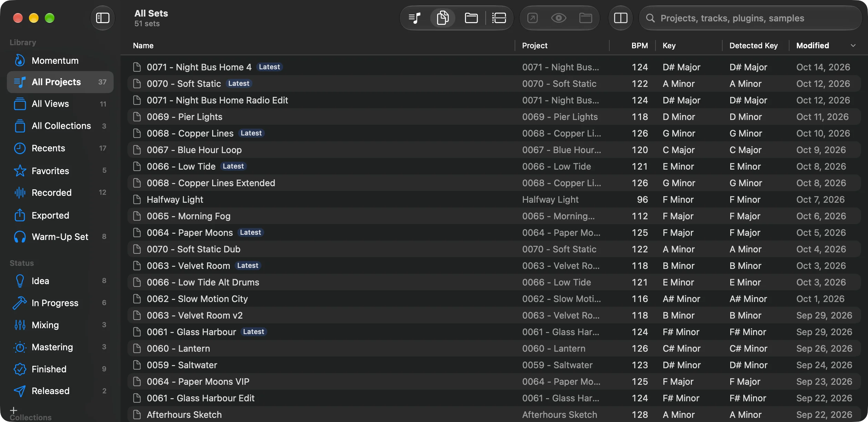Open Momentum in the library sidebar

pyautogui.click(x=60, y=61)
